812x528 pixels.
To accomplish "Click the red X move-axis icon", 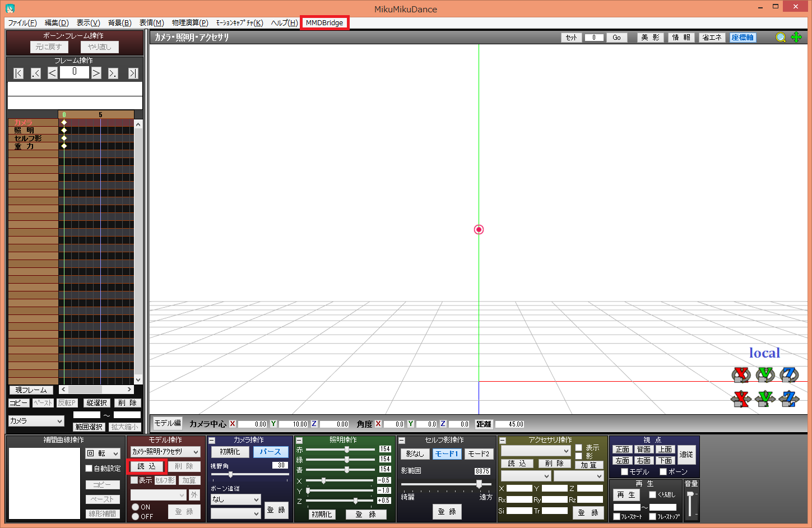I will coord(741,399).
